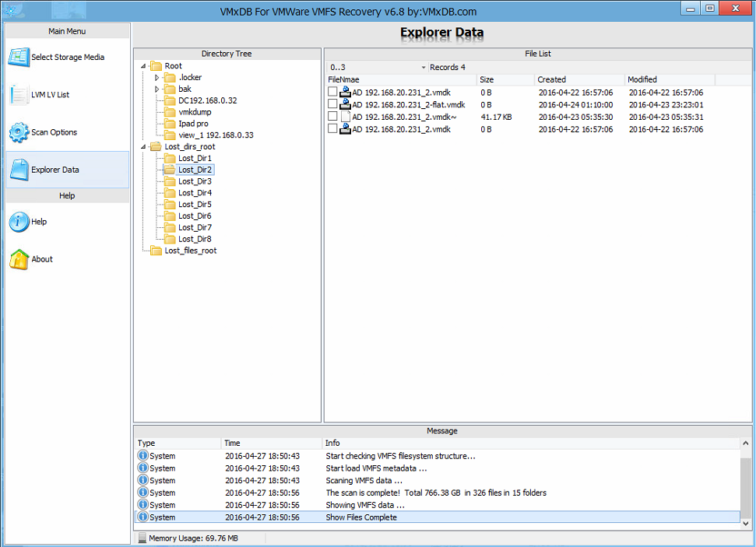Select Lost_Dir7 folder
This screenshot has height=547, width=756.
pos(195,228)
